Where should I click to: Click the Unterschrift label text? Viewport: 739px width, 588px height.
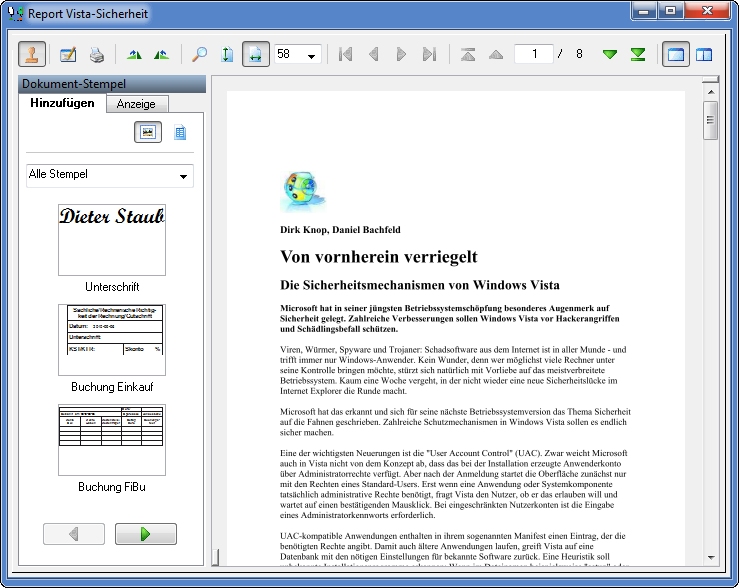[x=112, y=287]
